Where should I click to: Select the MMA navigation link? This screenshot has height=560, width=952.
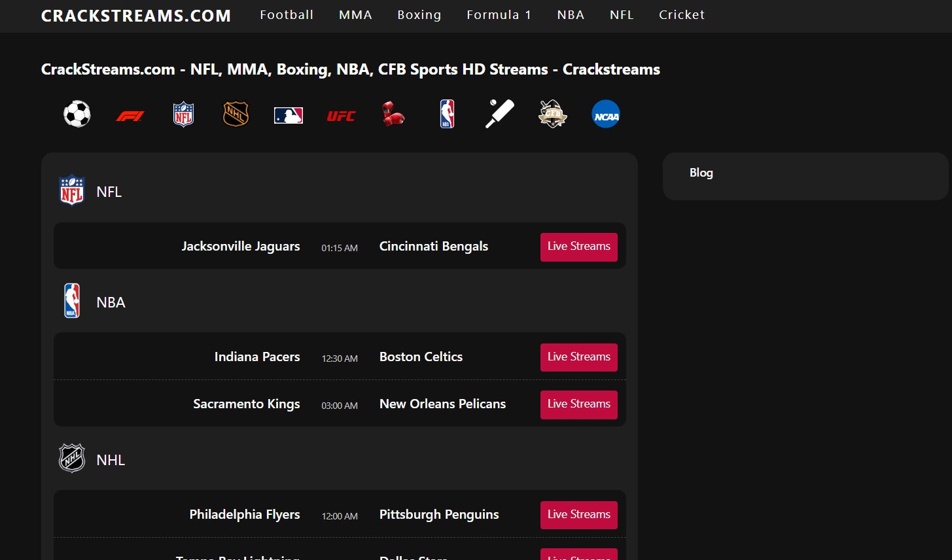click(x=355, y=14)
